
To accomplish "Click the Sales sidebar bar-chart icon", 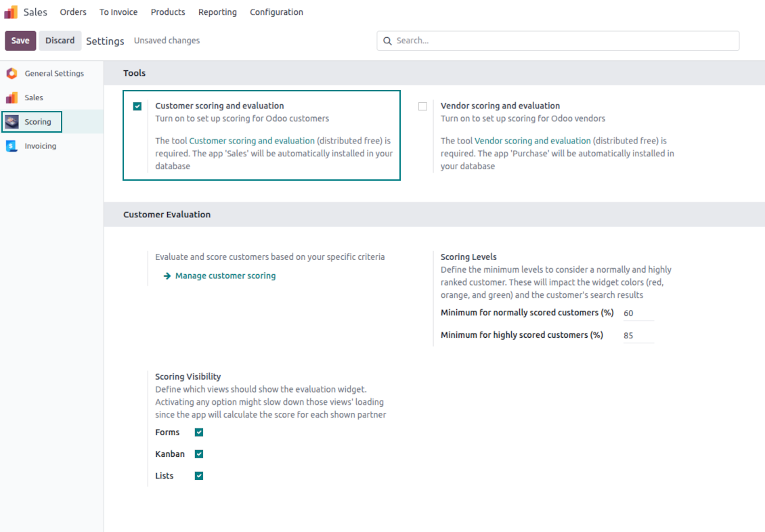I will (12, 97).
